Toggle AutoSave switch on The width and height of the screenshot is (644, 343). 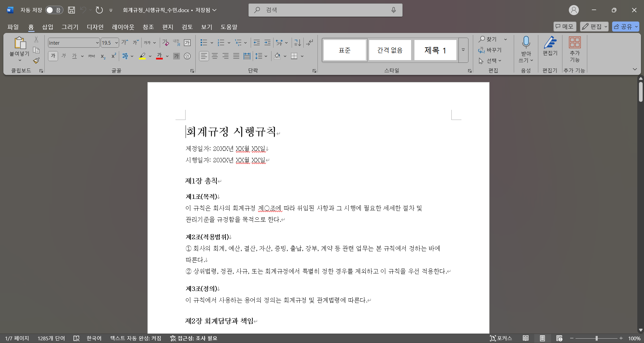coord(54,10)
